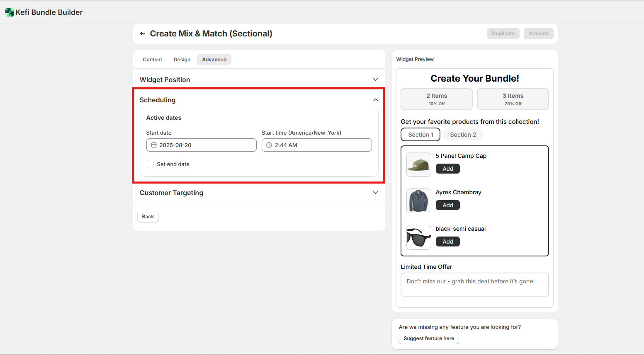The width and height of the screenshot is (644, 355).
Task: Click Suggest feature here button
Action: pos(428,338)
